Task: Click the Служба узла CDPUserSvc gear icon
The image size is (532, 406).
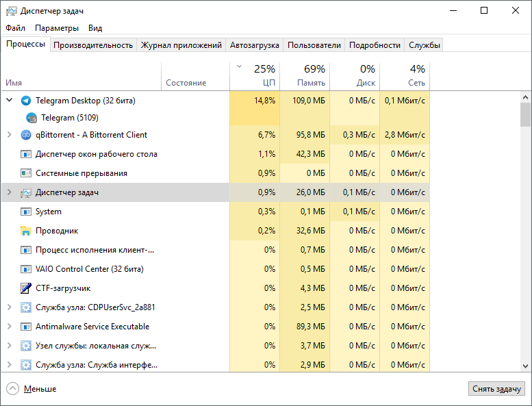Action: [26, 307]
